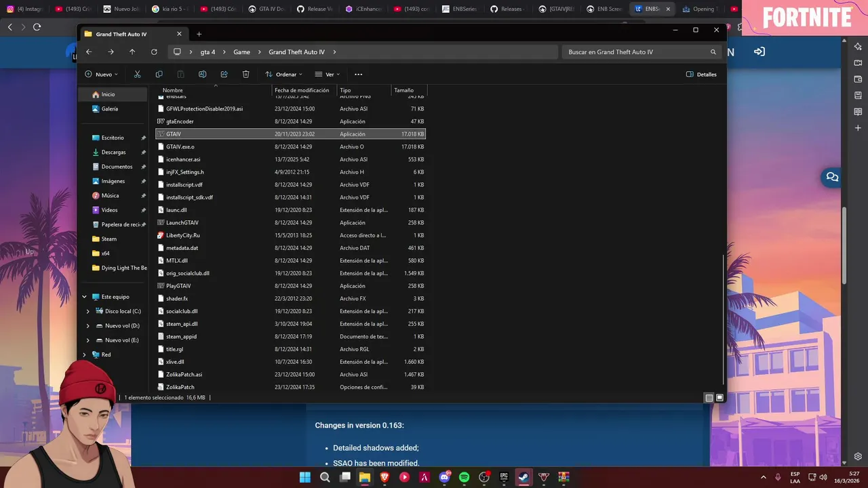Expand Nuevo vol (E:) in the tree
This screenshot has width=868, height=488.
[87, 340]
